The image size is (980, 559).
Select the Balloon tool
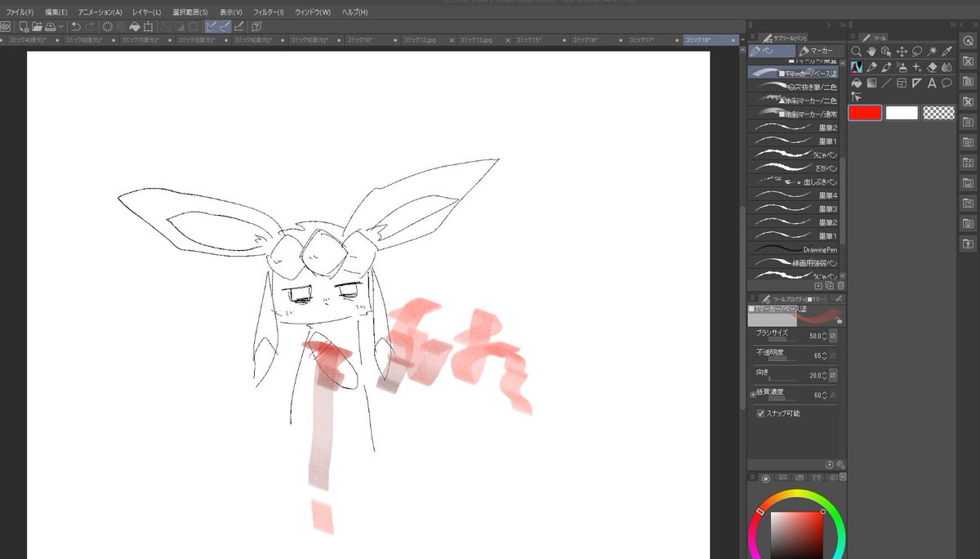947,83
